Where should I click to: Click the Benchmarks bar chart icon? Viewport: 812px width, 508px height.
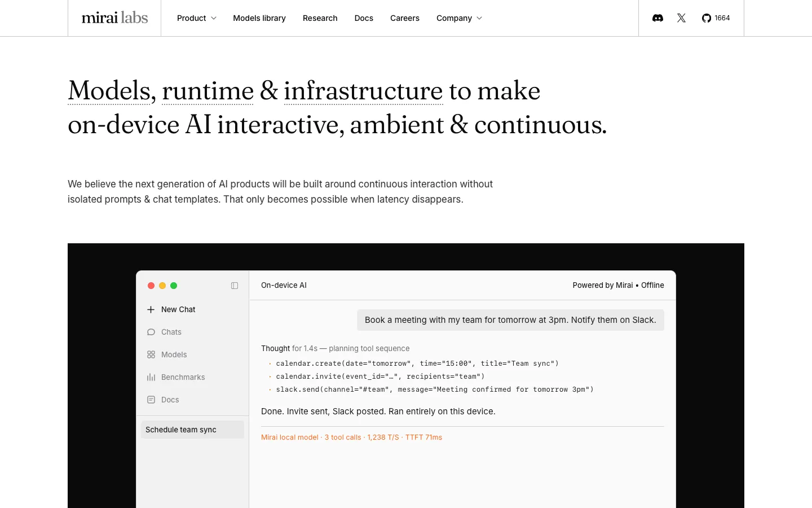coord(151,377)
